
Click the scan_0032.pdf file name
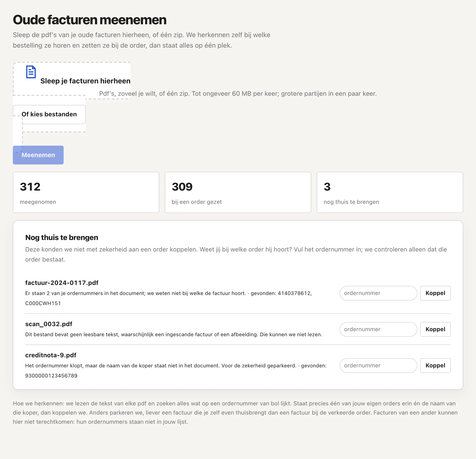click(49, 324)
